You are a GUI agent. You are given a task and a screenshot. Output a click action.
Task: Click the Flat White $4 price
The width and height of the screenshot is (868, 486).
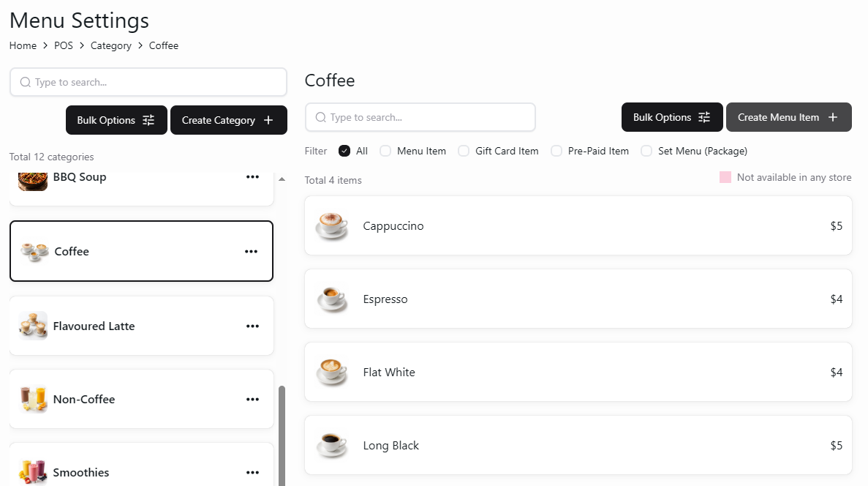tap(837, 372)
